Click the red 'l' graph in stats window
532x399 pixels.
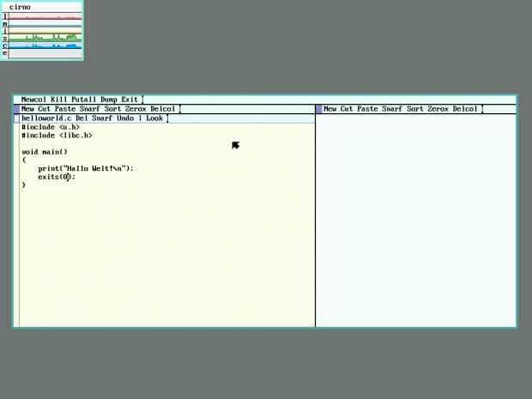pos(45,16)
